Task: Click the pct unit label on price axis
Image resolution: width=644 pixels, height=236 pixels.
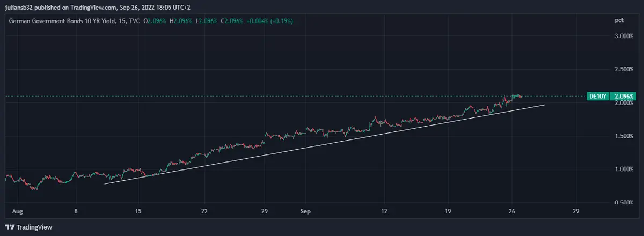Action: coord(619,20)
